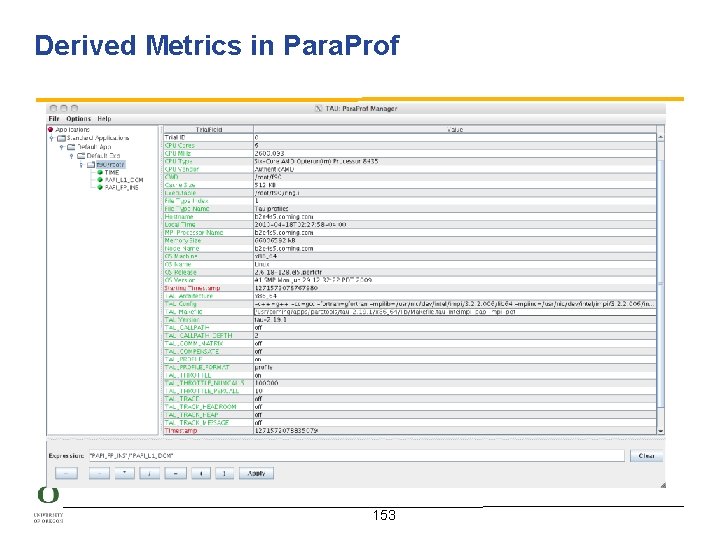
Task: Select the TAU_TRACK_HEAP field
Action: pos(208,415)
